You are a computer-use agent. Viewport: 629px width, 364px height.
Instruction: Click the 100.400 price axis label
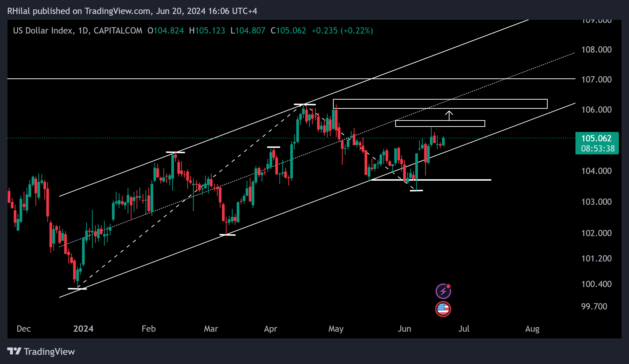click(x=596, y=284)
